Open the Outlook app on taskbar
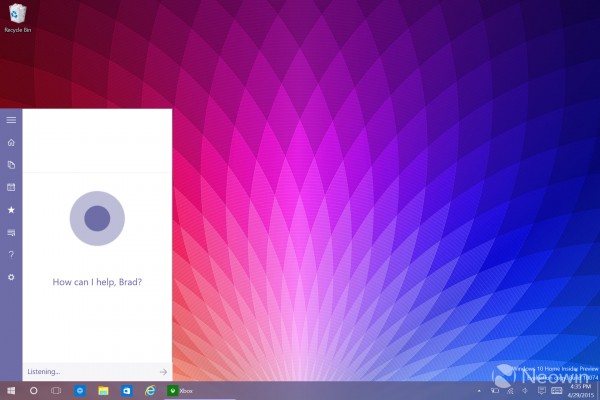600x400 pixels. pyautogui.click(x=127, y=390)
